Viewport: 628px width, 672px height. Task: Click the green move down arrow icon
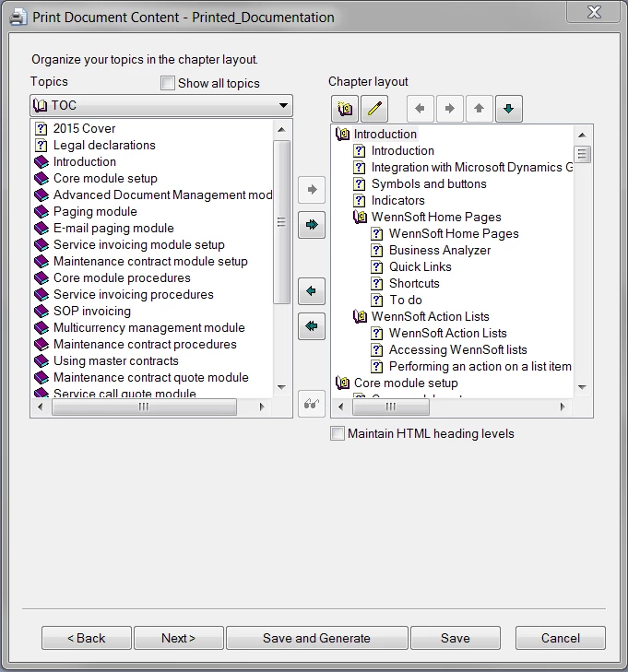pos(509,109)
